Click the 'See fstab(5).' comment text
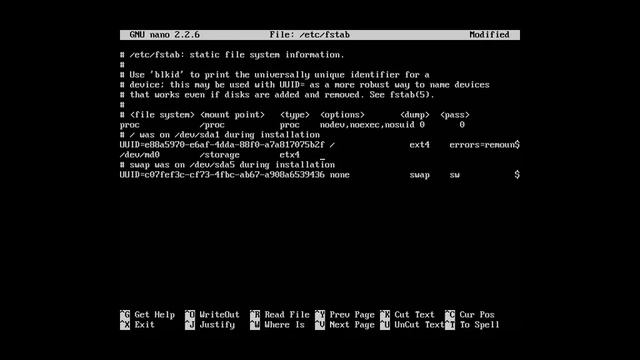Screen dimensions: 640x360 coord(402,95)
